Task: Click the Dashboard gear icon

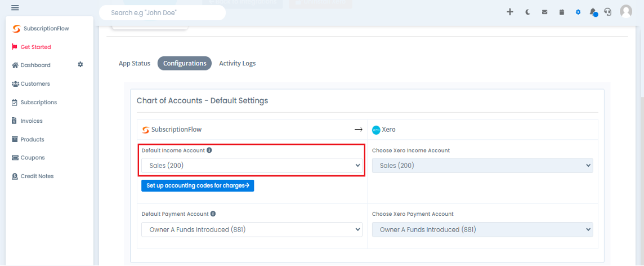Action: point(80,65)
